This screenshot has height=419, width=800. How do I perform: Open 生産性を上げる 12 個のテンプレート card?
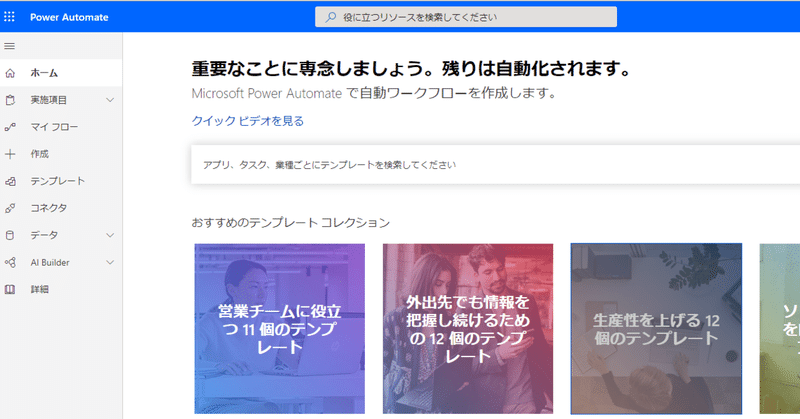pos(656,329)
